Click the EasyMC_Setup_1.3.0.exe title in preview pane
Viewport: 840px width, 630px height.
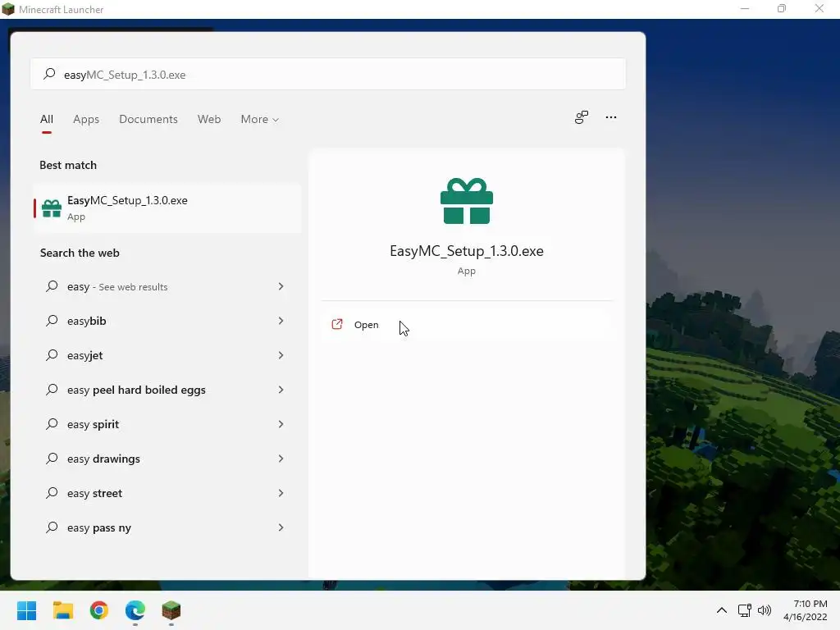point(467,251)
